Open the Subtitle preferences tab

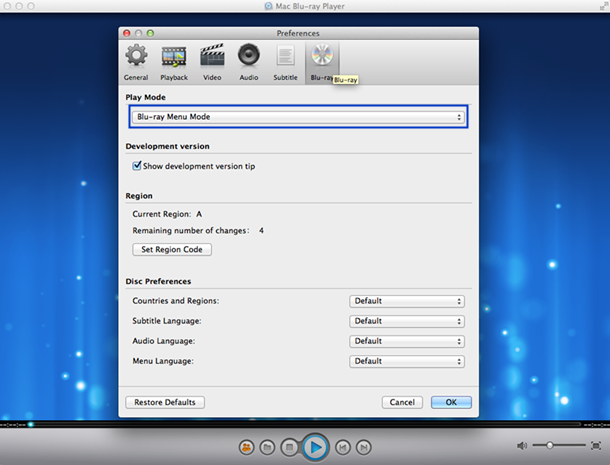click(285, 62)
